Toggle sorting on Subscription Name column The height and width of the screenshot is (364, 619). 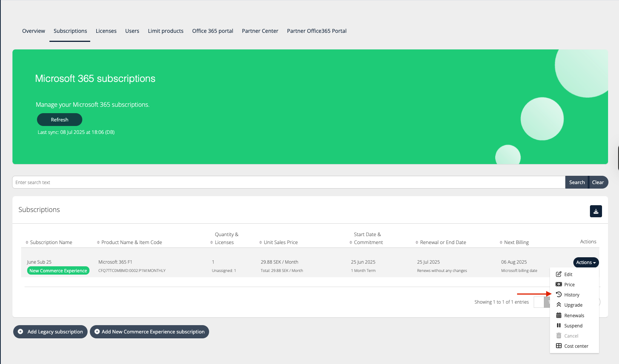coord(26,242)
